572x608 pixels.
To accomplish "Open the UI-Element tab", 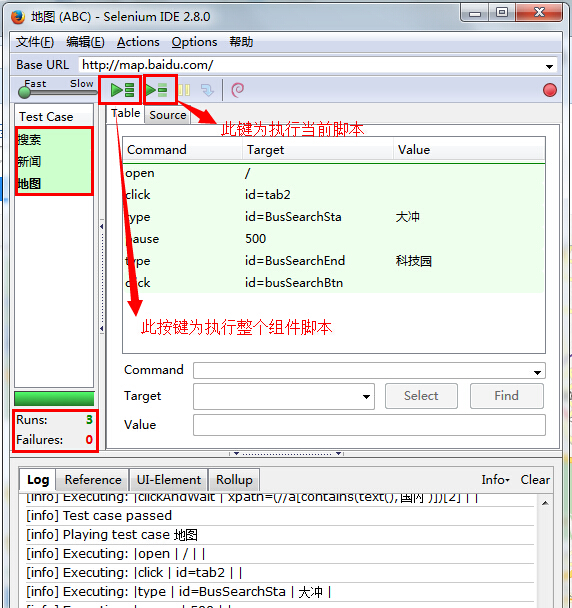I will click(169, 480).
